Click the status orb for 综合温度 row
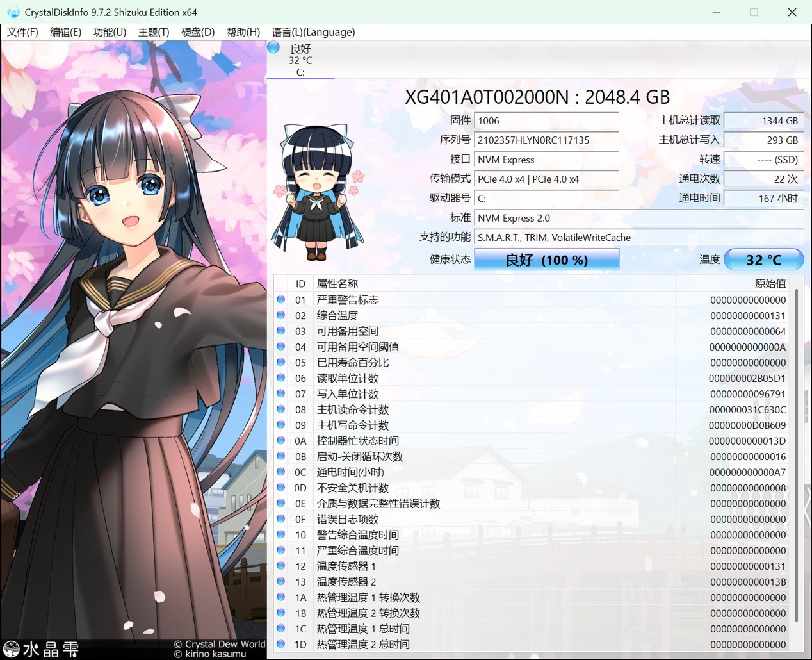 point(280,315)
